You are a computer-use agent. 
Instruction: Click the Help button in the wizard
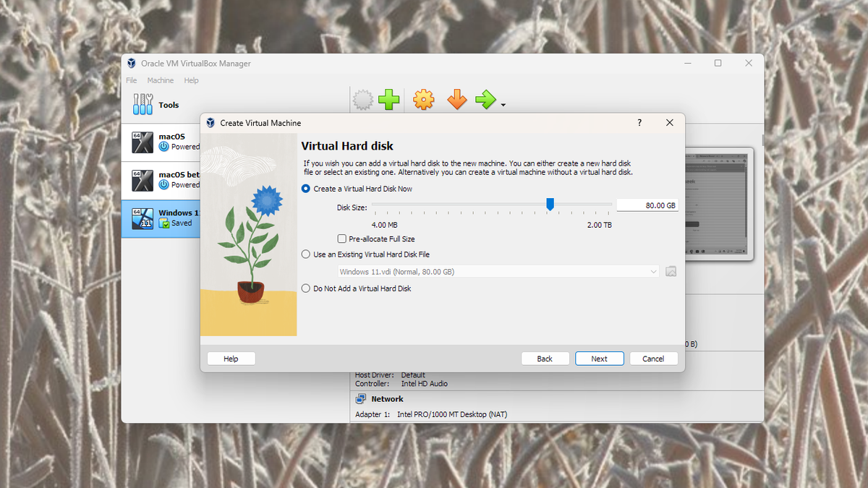[x=231, y=358]
